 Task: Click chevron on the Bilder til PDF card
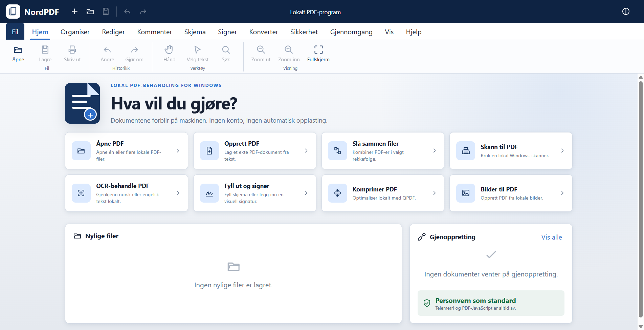(x=562, y=193)
